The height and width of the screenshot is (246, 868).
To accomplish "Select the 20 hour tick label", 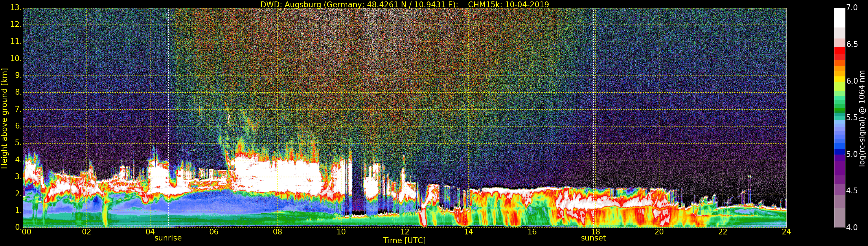I will (x=659, y=232).
